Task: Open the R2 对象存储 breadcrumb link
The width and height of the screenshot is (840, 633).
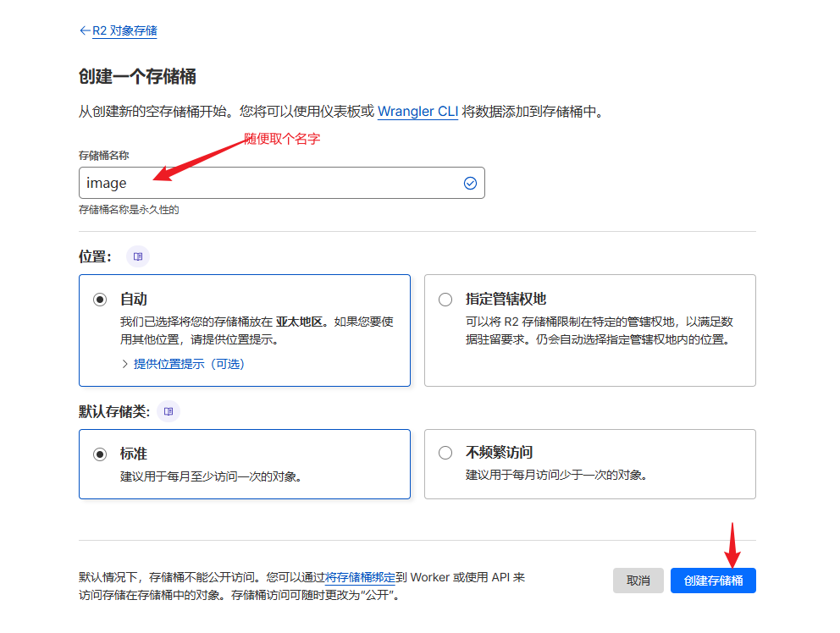Action: click(124, 30)
